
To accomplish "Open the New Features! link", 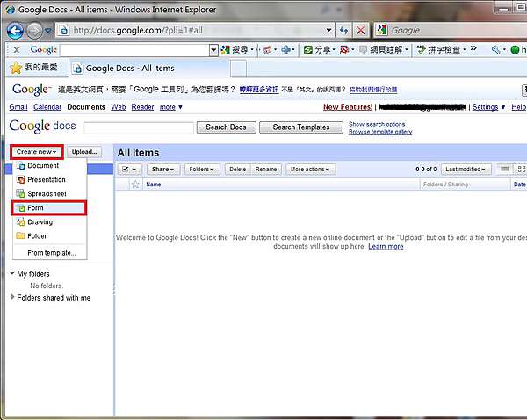I will [x=348, y=107].
